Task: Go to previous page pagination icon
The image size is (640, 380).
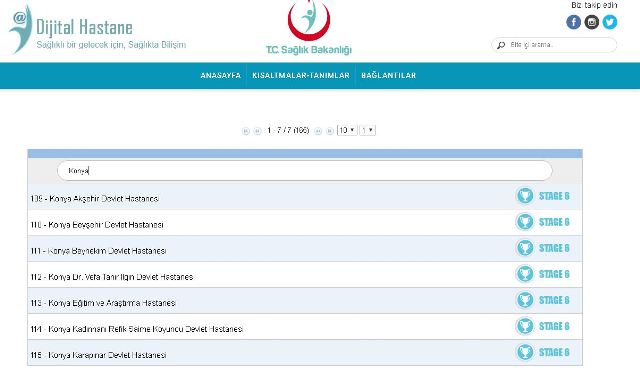Action: coord(257,131)
